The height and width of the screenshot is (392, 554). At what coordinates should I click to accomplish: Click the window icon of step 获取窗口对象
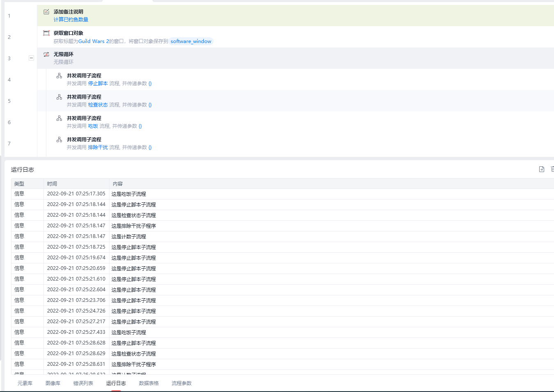click(x=46, y=33)
